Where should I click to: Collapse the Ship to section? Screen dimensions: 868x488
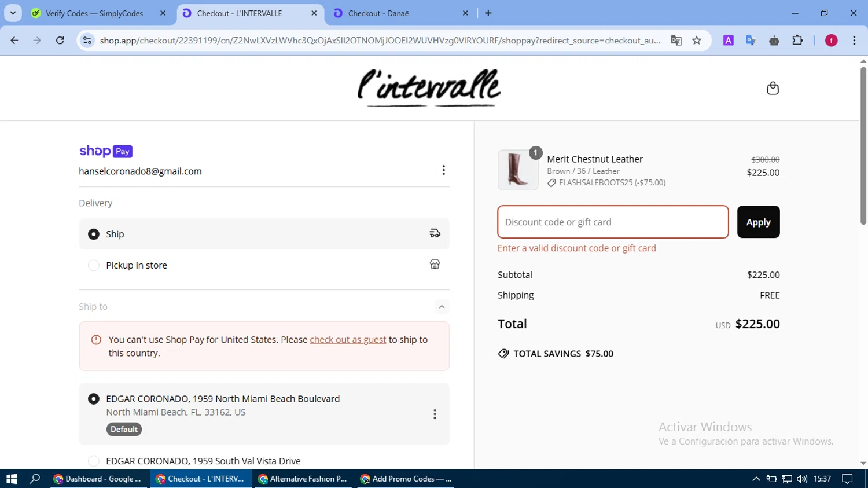442,307
